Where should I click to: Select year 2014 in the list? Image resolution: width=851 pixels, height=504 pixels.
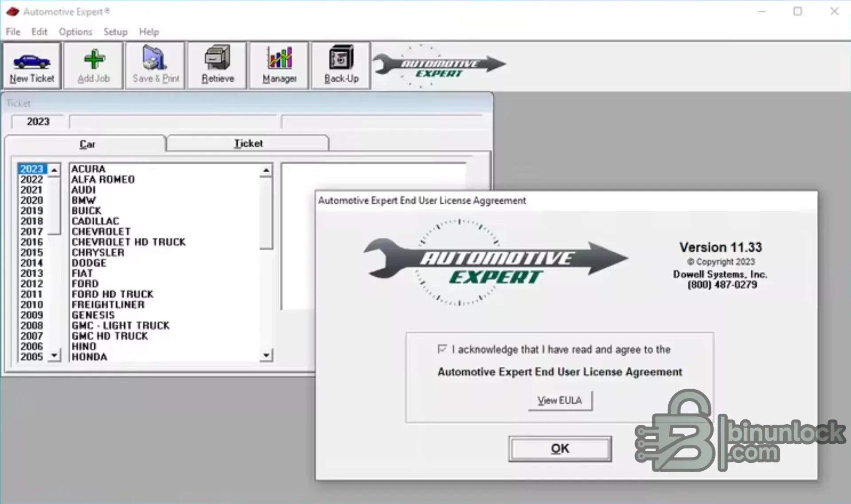tap(32, 263)
